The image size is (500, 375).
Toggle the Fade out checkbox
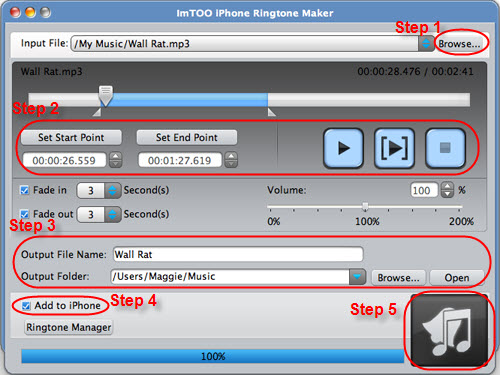coord(24,214)
